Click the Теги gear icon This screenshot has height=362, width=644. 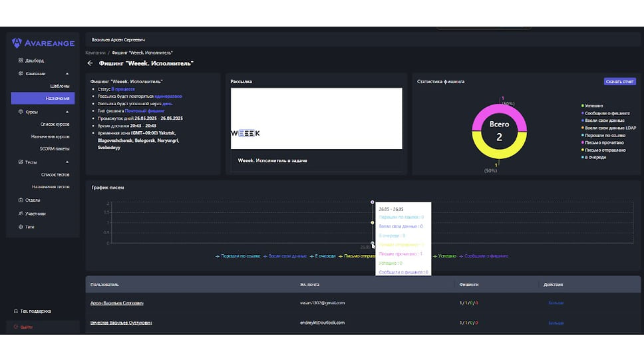click(21, 227)
